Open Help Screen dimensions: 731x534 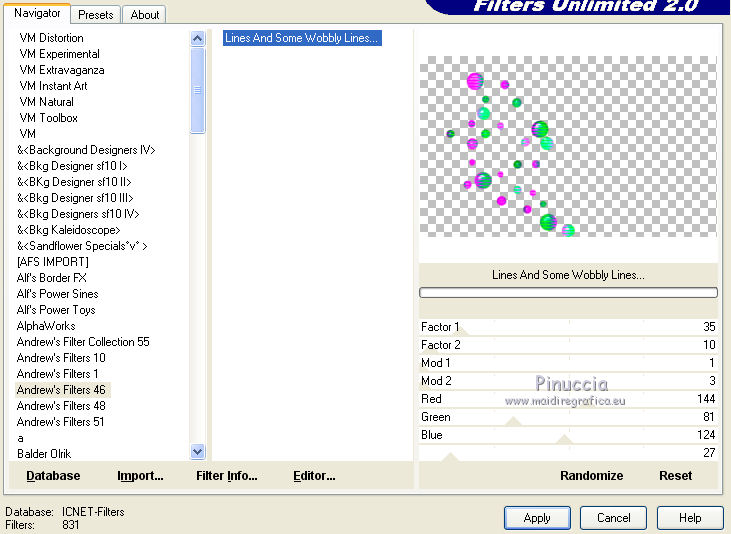click(690, 518)
